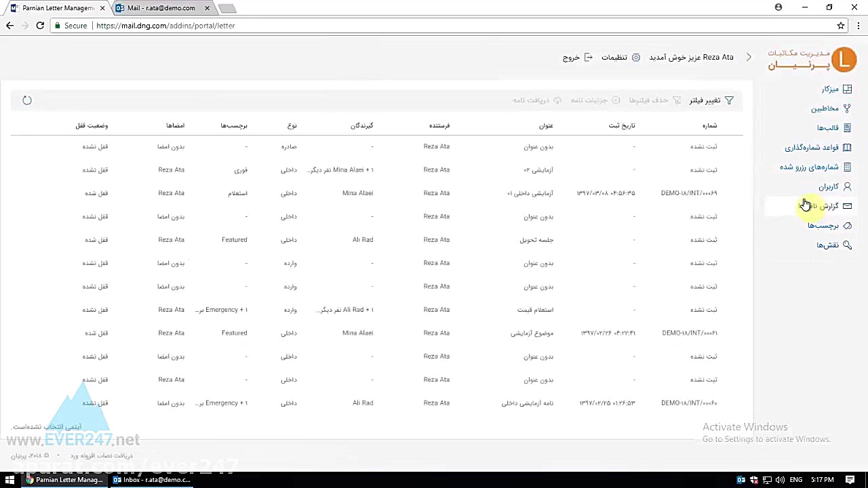Open the Inbox - r.ata@demo.c... taskbar window
868x488 pixels.
pyautogui.click(x=152, y=480)
